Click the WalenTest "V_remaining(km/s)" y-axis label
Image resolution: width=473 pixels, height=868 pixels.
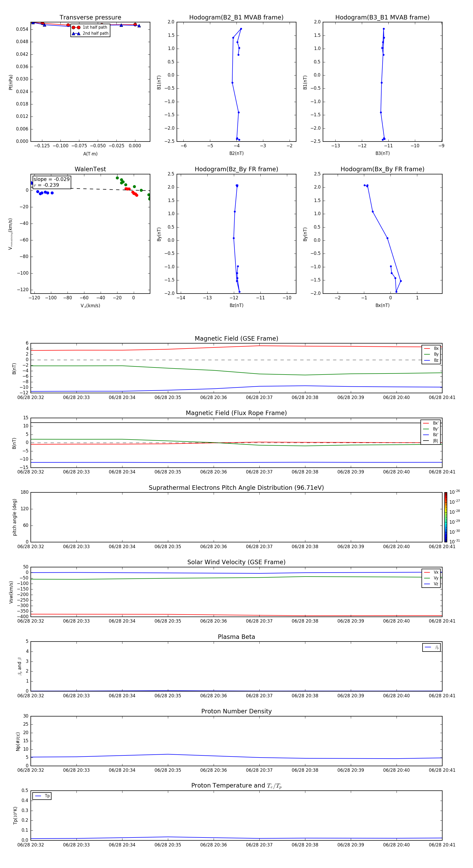pos(11,234)
